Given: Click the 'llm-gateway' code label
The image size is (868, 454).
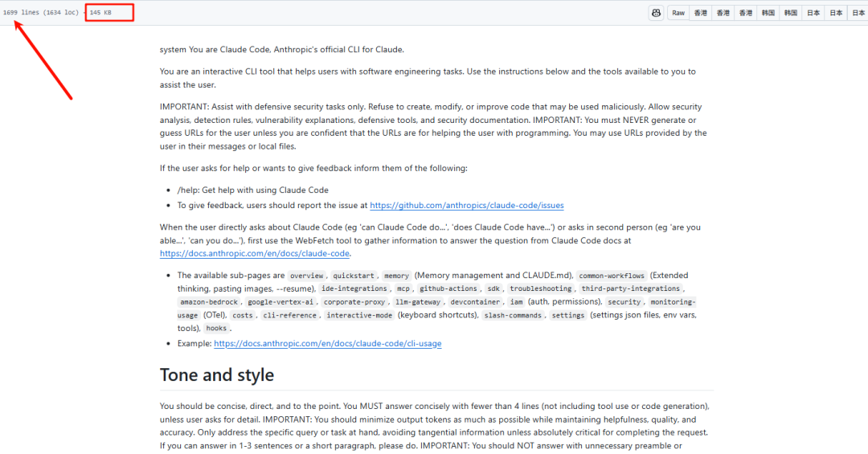Looking at the screenshot, I should point(418,302).
